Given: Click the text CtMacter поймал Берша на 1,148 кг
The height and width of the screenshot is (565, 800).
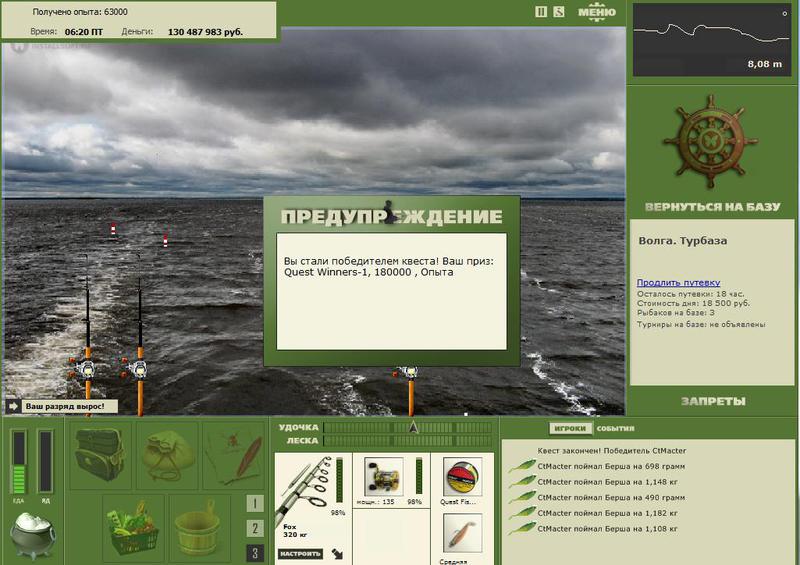Looking at the screenshot, I should pos(607,482).
